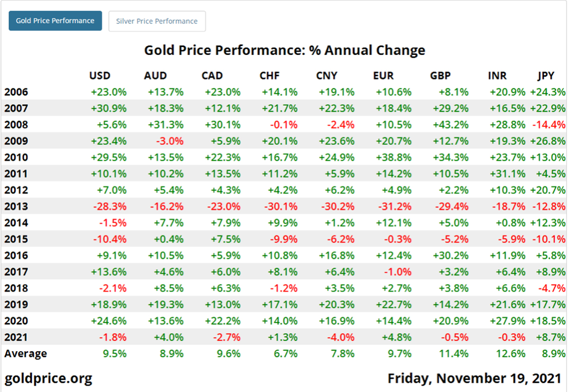This screenshot has width=569, height=392.
Task: Click the 2006 row label
Action: click(16, 92)
